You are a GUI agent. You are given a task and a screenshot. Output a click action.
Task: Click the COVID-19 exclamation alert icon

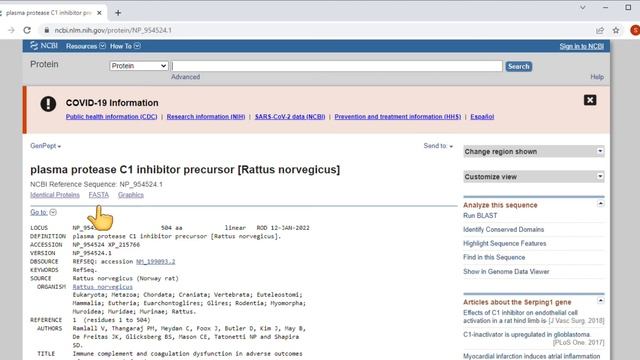click(x=48, y=104)
